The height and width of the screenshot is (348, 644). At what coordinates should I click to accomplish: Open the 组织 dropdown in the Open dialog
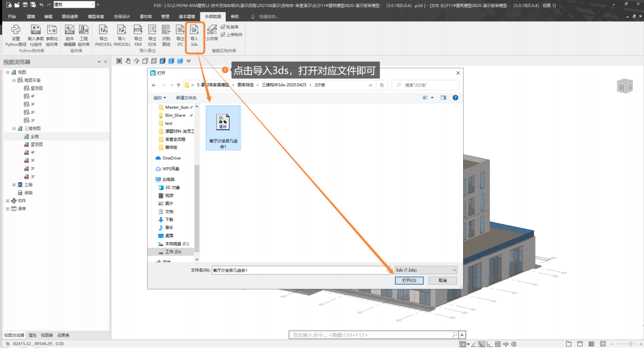[x=160, y=97]
